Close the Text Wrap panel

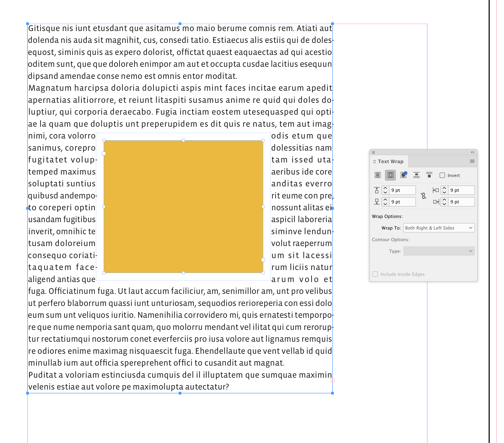[x=374, y=152]
